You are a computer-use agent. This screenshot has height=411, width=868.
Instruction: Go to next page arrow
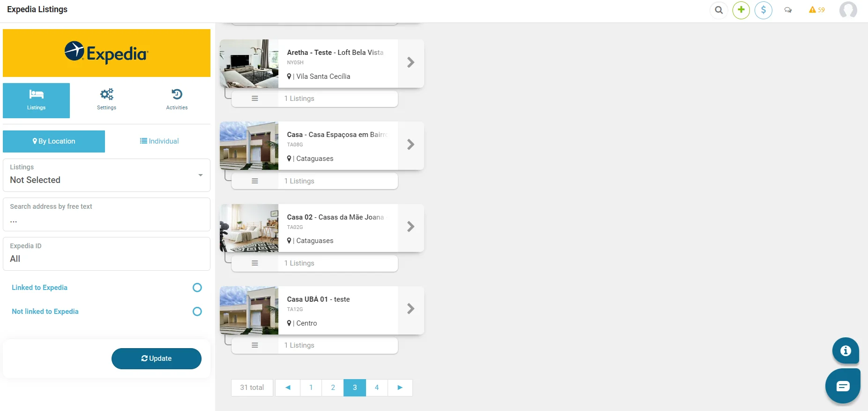click(400, 388)
